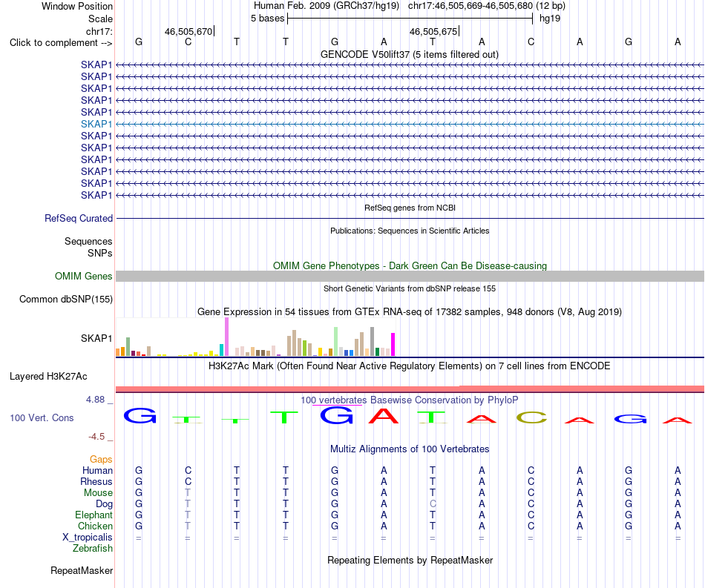Click the Chicken alignment row label
The width and height of the screenshot is (705, 588).
95,526
